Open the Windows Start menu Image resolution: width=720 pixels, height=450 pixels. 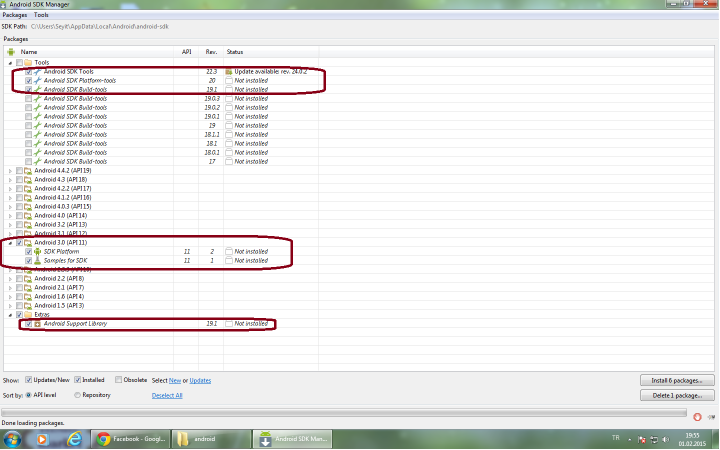tap(12, 440)
